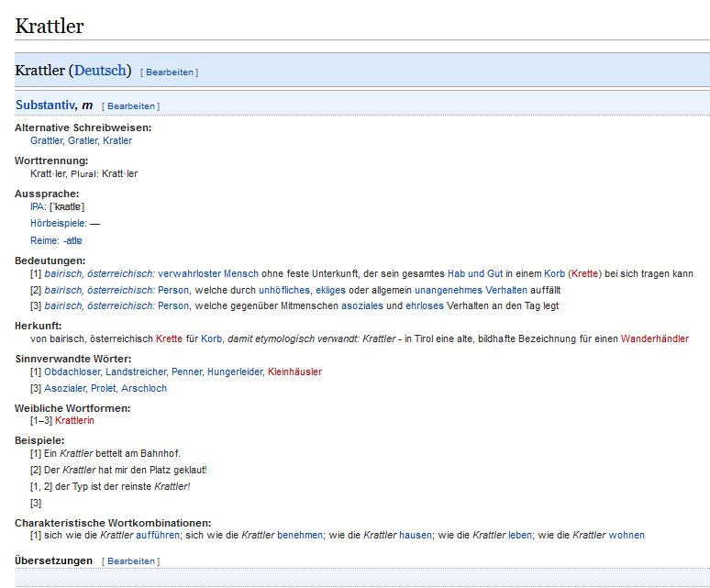The width and height of the screenshot is (710, 588).
Task: Open the alternative spelling Grattler
Action: click(x=46, y=140)
